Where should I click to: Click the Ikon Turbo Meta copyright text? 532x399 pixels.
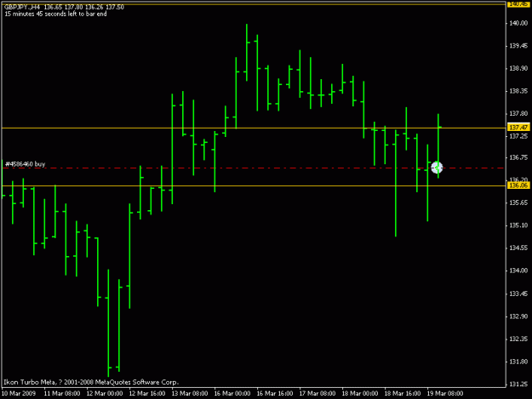click(x=91, y=382)
